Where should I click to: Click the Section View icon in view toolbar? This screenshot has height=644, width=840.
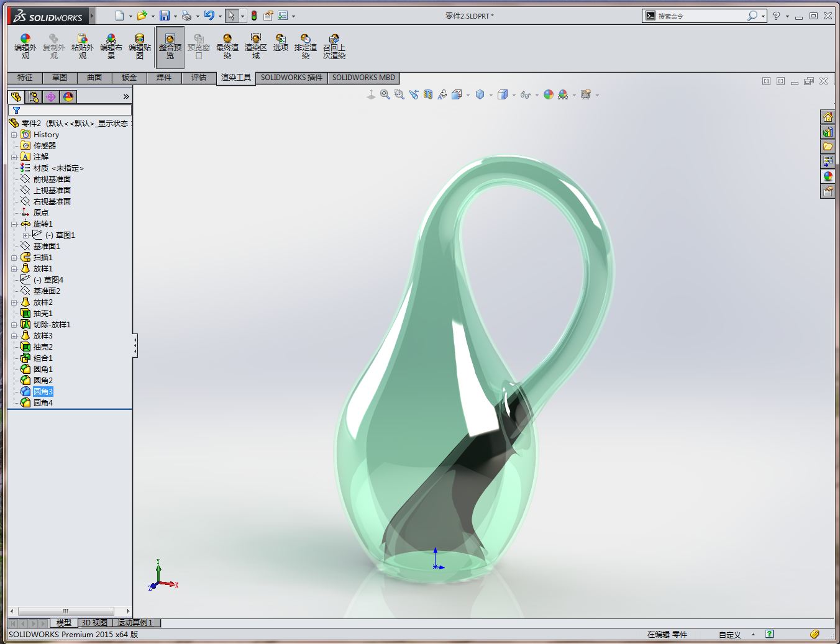(427, 94)
